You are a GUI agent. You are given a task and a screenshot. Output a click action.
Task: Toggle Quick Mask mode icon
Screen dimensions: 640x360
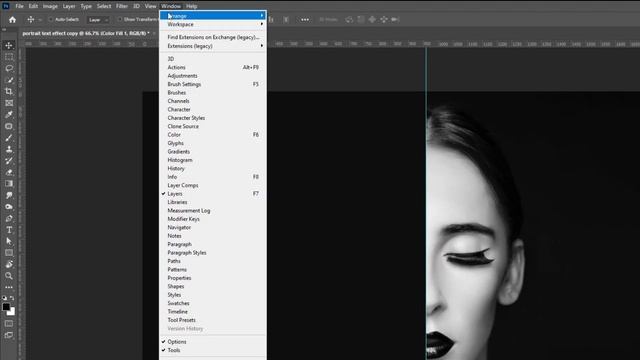point(9,324)
